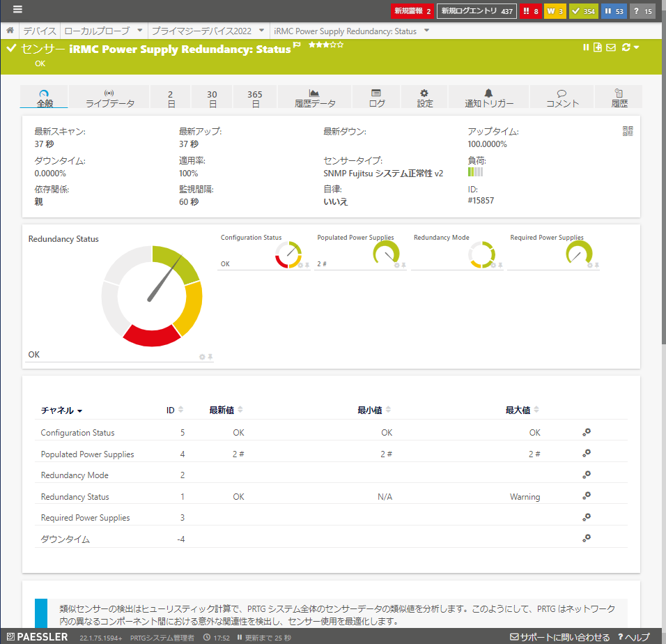This screenshot has width=666, height=644.
Task: Click the 新規警報 2 button
Action: tap(412, 11)
